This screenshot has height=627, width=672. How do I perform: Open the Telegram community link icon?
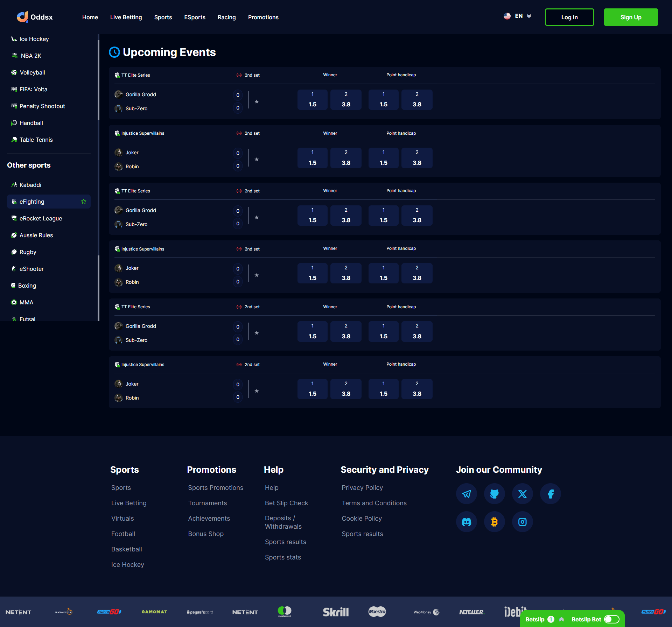pos(466,494)
